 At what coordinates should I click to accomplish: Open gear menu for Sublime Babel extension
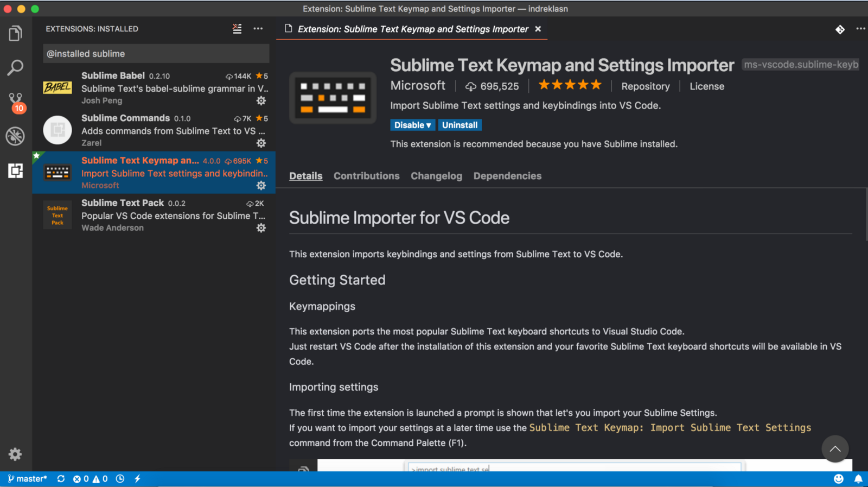[x=261, y=101]
